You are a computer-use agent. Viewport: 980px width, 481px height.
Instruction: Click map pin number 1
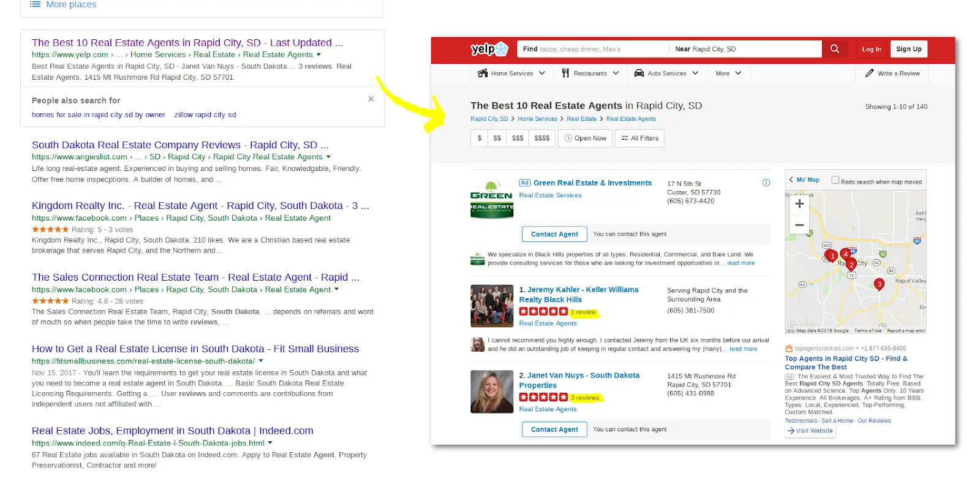pos(832,256)
